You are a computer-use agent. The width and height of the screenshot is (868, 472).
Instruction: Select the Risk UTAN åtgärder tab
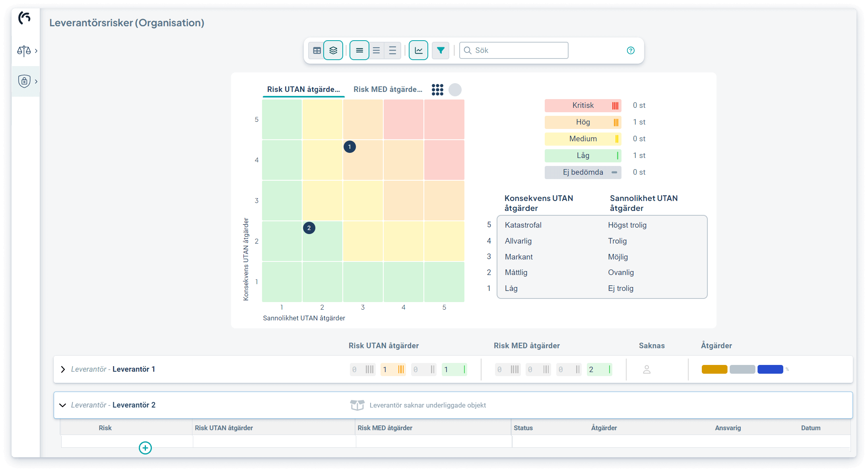303,90
